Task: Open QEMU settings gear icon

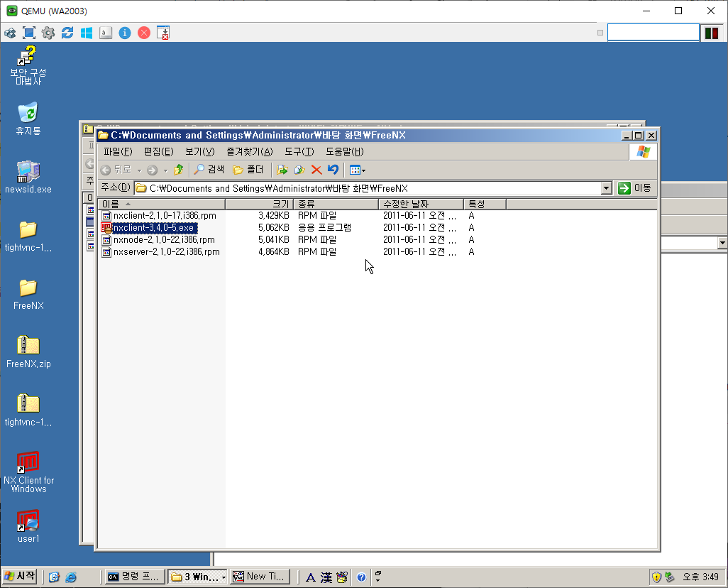Action: 48,33
